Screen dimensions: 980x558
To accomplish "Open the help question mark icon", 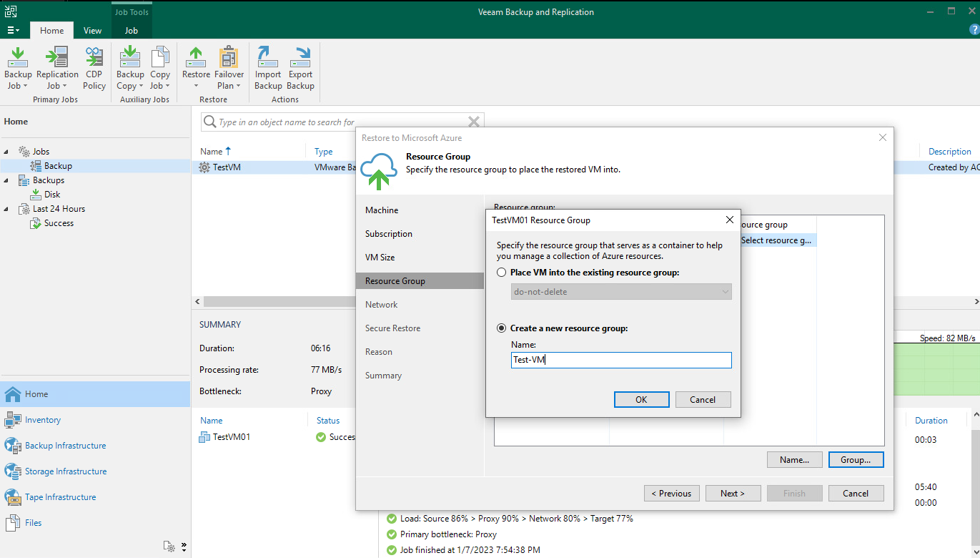I will click(974, 29).
